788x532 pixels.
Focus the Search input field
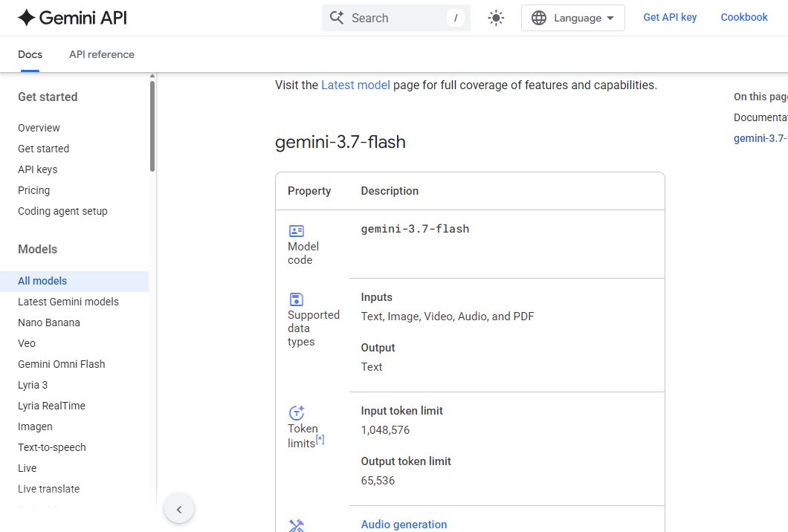[396, 18]
